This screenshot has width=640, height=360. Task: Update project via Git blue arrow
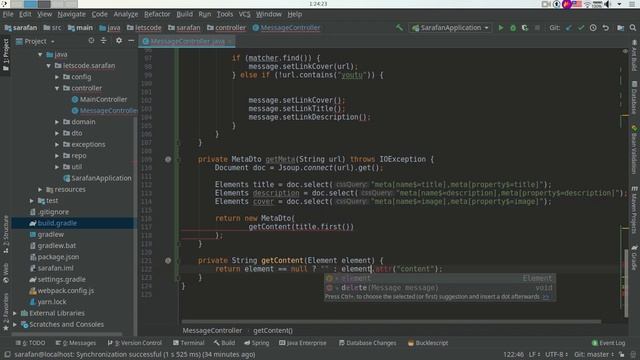coord(569,28)
